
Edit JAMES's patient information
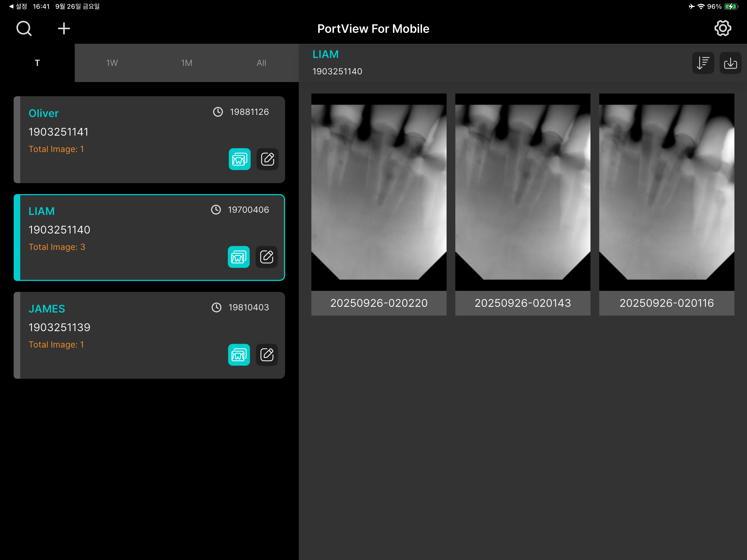point(267,355)
